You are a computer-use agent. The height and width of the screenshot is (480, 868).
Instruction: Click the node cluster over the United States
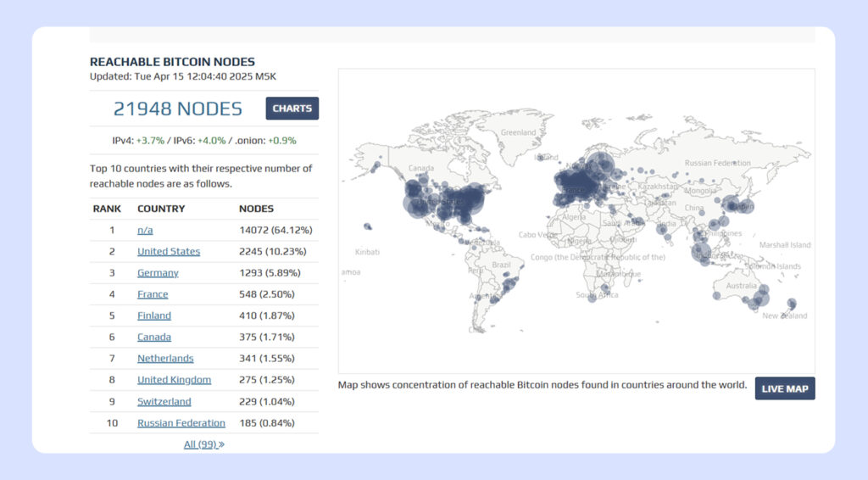pyautogui.click(x=448, y=201)
